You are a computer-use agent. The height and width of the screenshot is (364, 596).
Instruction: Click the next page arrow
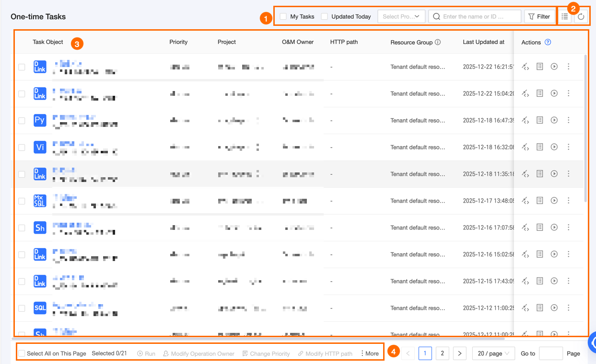pyautogui.click(x=460, y=353)
